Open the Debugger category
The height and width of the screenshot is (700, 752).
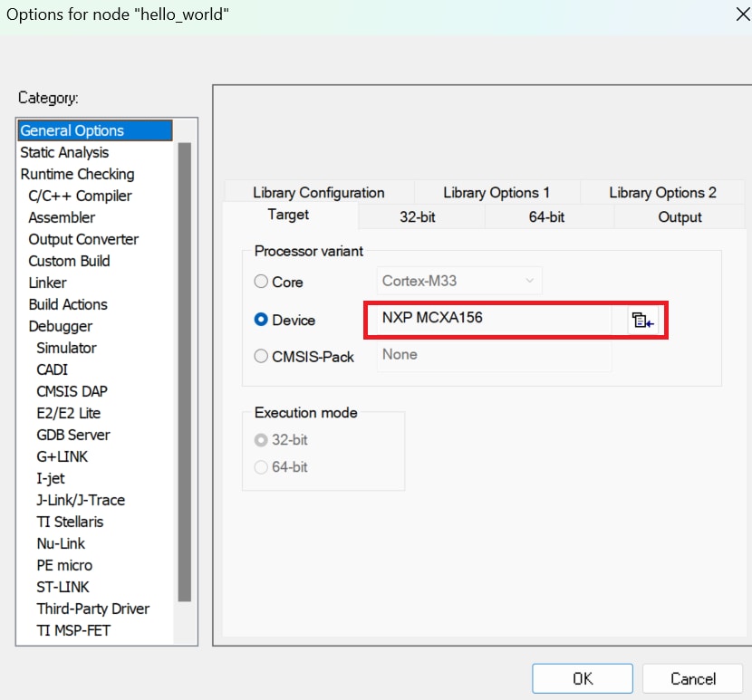(60, 326)
